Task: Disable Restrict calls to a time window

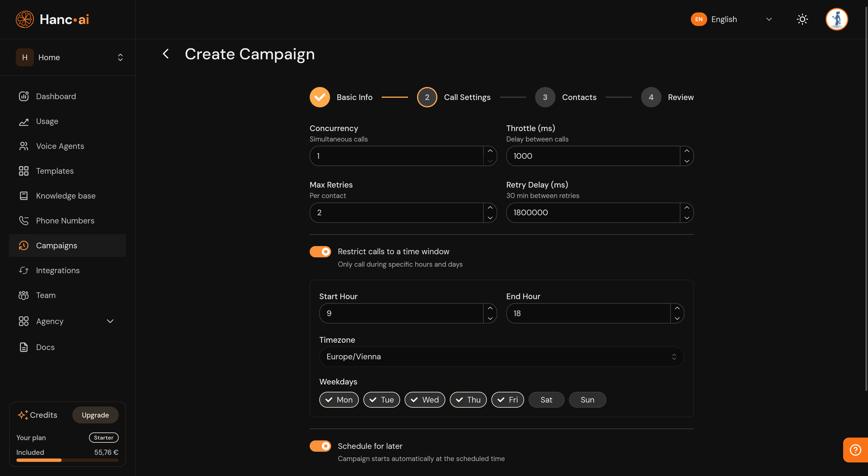Action: coord(320,251)
